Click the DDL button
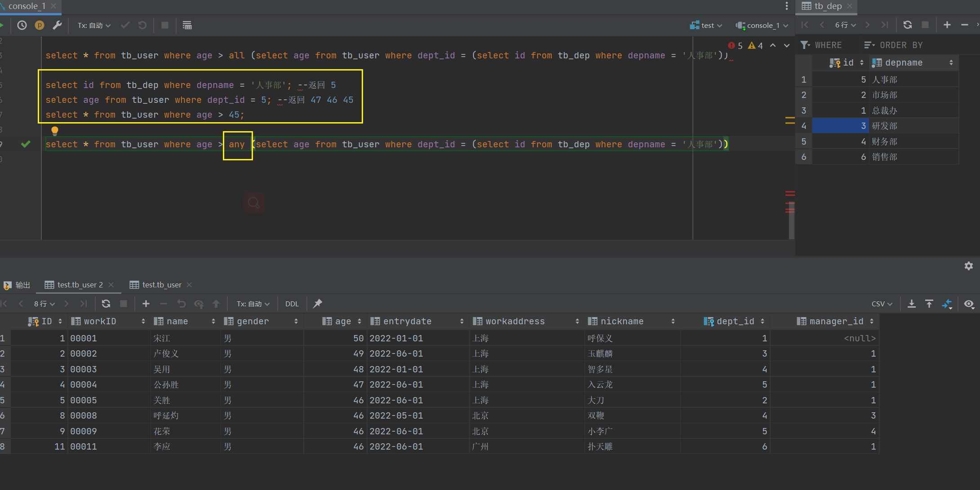This screenshot has height=490, width=980. pos(292,304)
